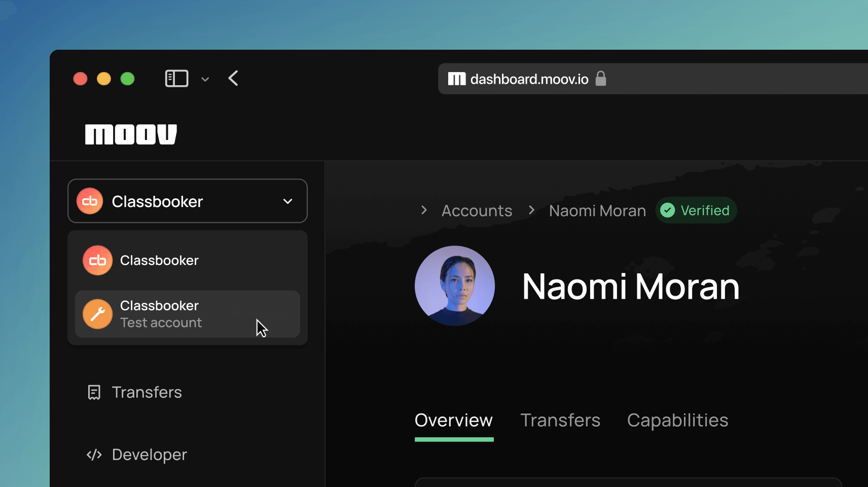
Task: Select the Classbooker Test account option
Action: coord(188,314)
